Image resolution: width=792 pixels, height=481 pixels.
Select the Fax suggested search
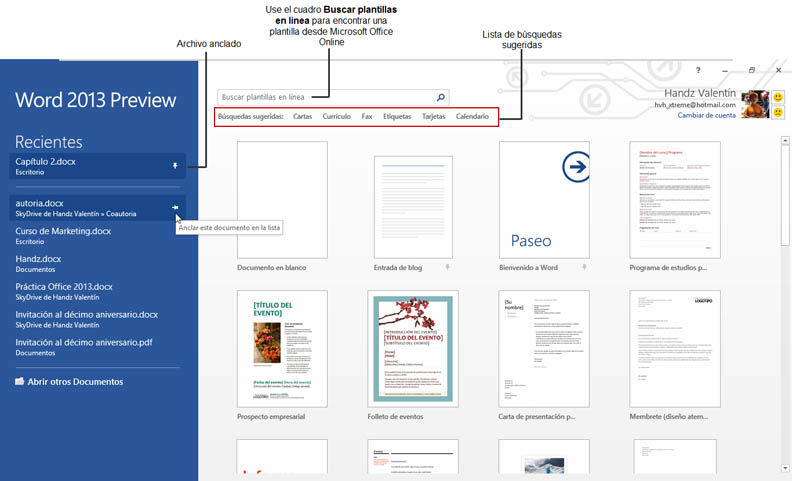367,116
